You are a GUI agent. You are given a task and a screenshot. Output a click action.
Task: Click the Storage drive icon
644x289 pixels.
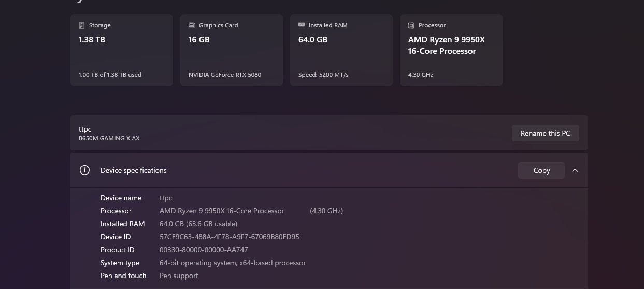82,25
